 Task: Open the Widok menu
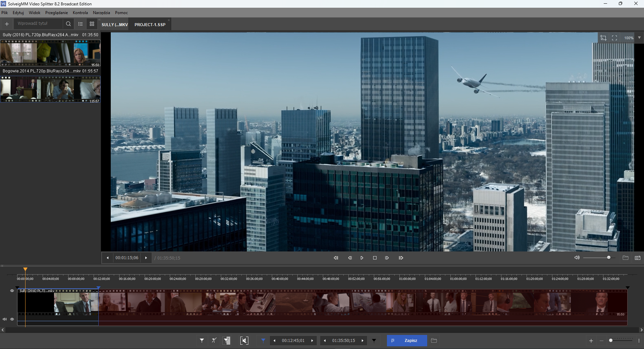(35, 13)
